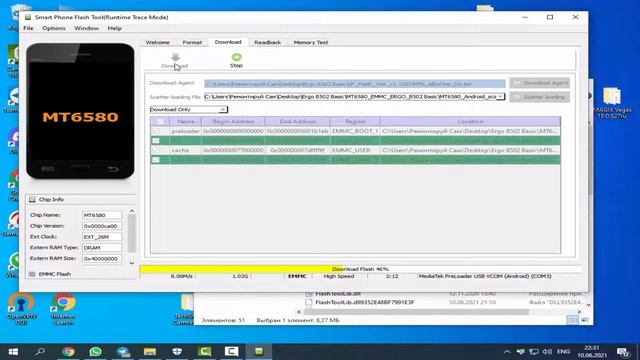Click the volume speaker tray icon
This screenshot has height=360, width=640.
pos(547,351)
